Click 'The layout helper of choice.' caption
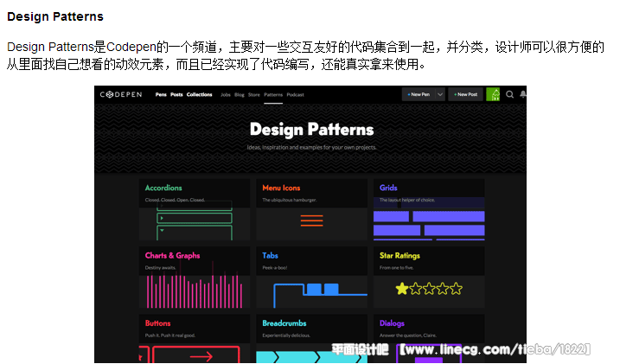This screenshot has height=364, width=620. (x=407, y=200)
